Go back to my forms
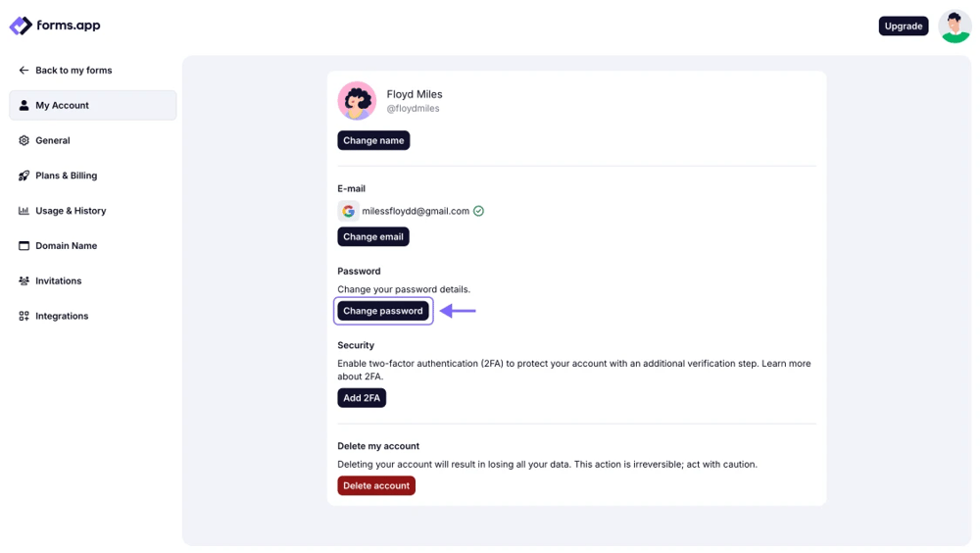This screenshot has height=553, width=980. tap(73, 71)
